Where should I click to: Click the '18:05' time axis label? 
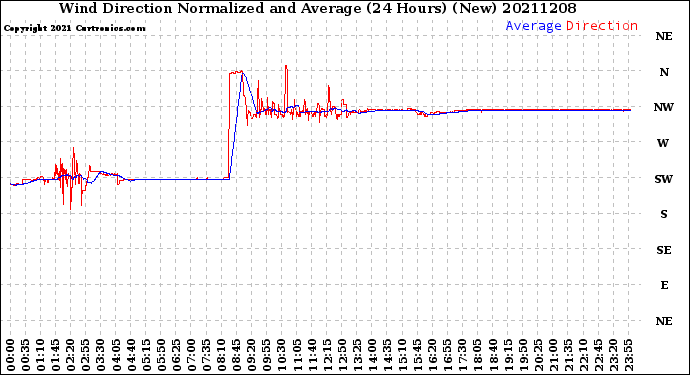point(477,355)
